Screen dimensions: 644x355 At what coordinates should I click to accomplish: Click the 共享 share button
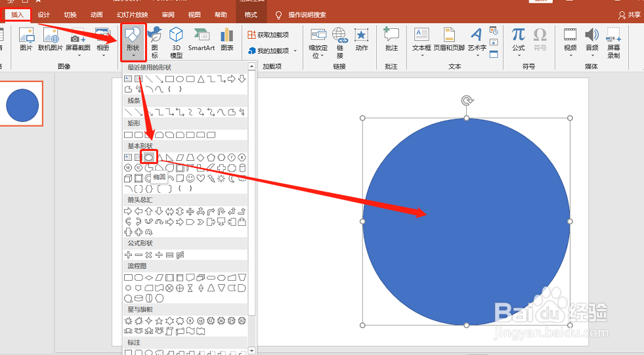[629, 15]
